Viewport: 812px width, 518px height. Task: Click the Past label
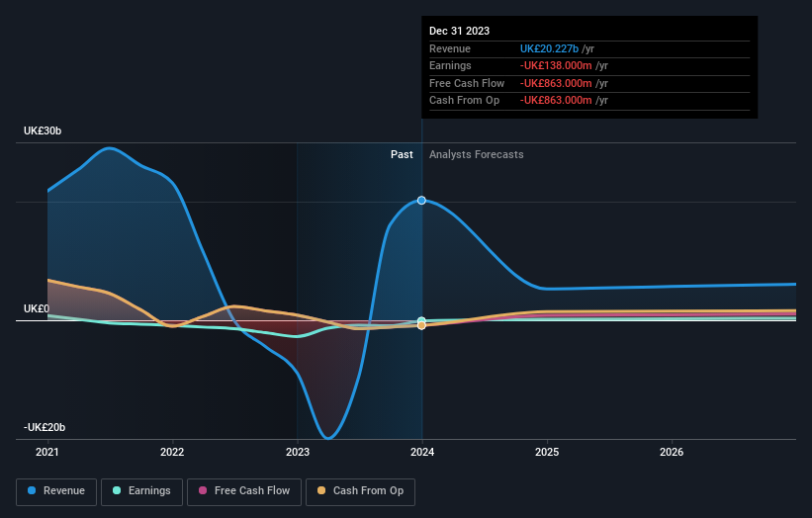click(402, 155)
